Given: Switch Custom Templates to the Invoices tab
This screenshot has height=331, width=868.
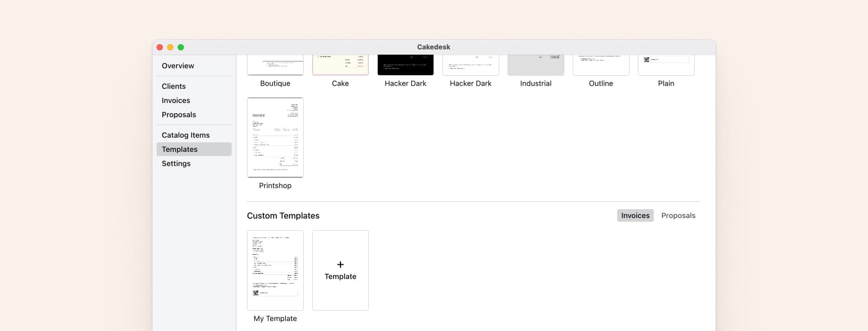Looking at the screenshot, I should (635, 215).
